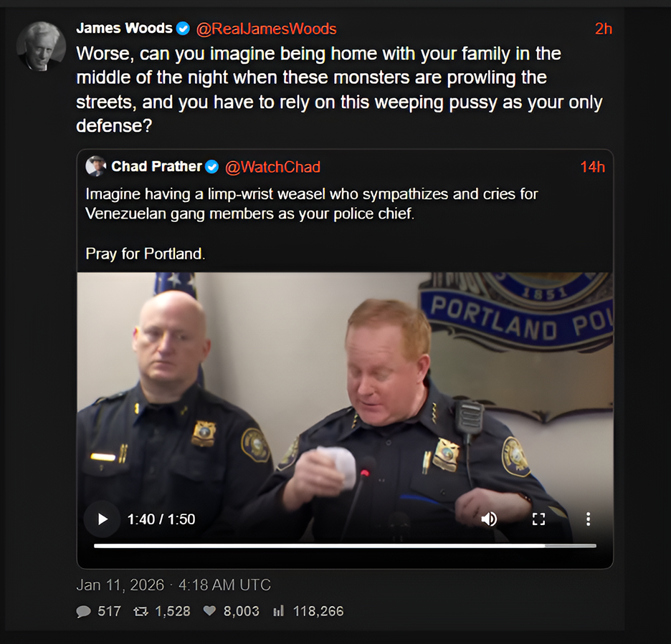Enter fullscreen video mode
Viewport: 671px width, 644px height.
(x=538, y=519)
